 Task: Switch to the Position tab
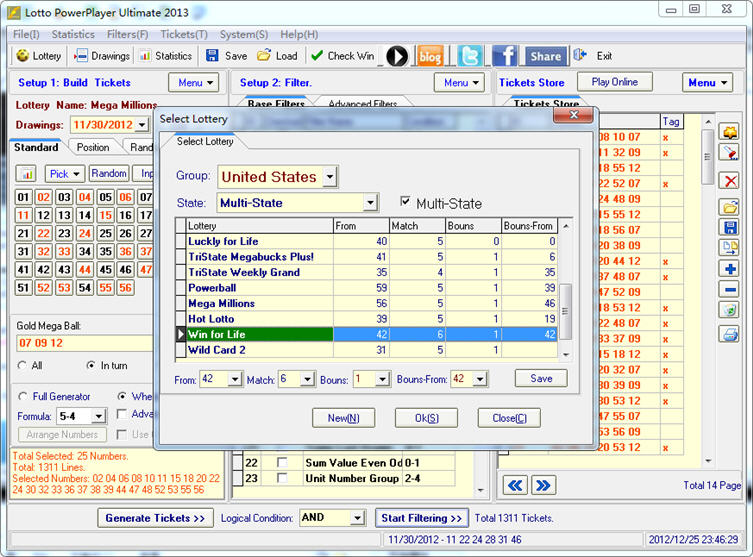point(93,147)
